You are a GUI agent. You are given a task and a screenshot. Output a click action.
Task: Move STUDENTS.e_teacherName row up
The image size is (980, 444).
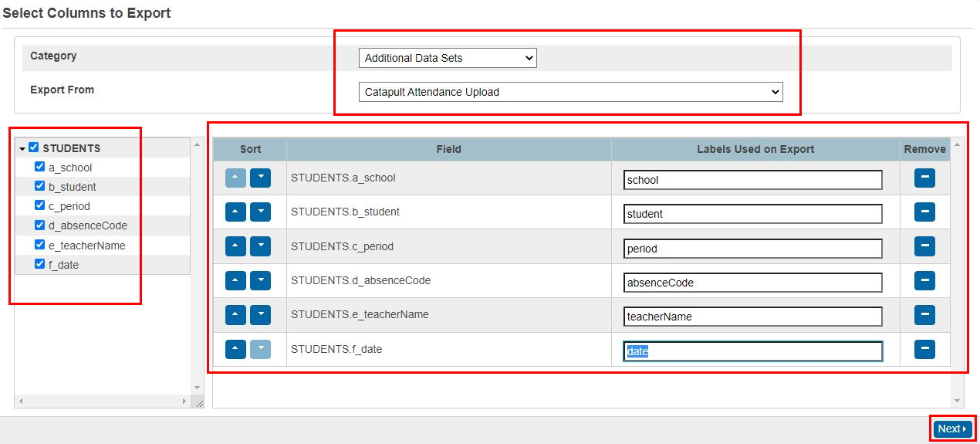235,315
